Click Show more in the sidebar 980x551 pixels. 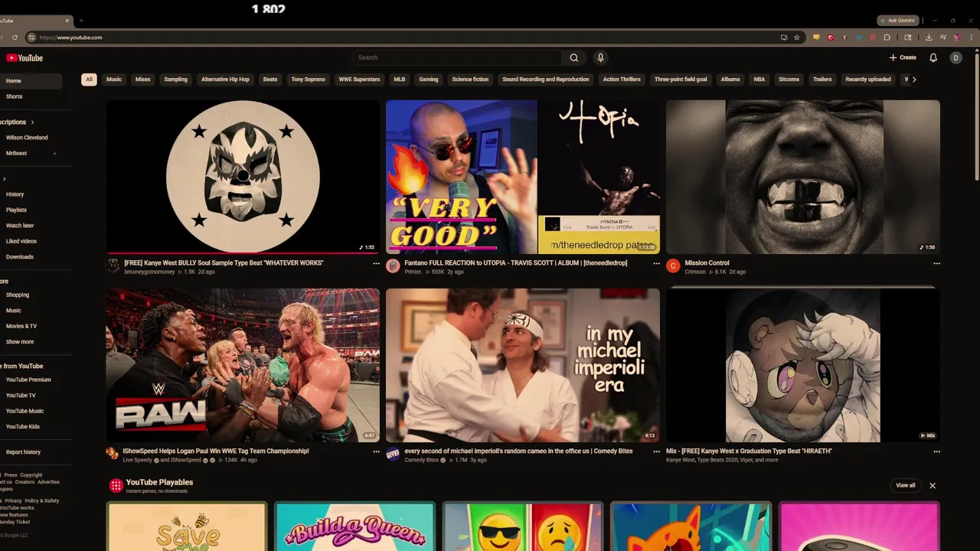click(x=20, y=342)
